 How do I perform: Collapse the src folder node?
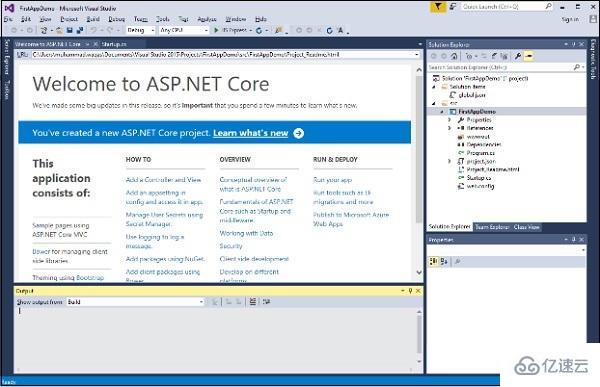click(x=434, y=103)
